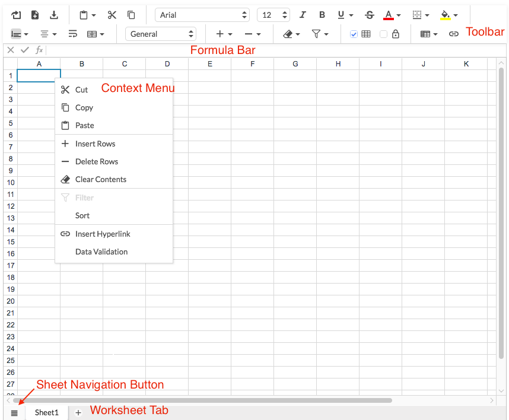Click the horizontal scrollbar thumb
This screenshot has width=509, height=420.
(x=202, y=400)
